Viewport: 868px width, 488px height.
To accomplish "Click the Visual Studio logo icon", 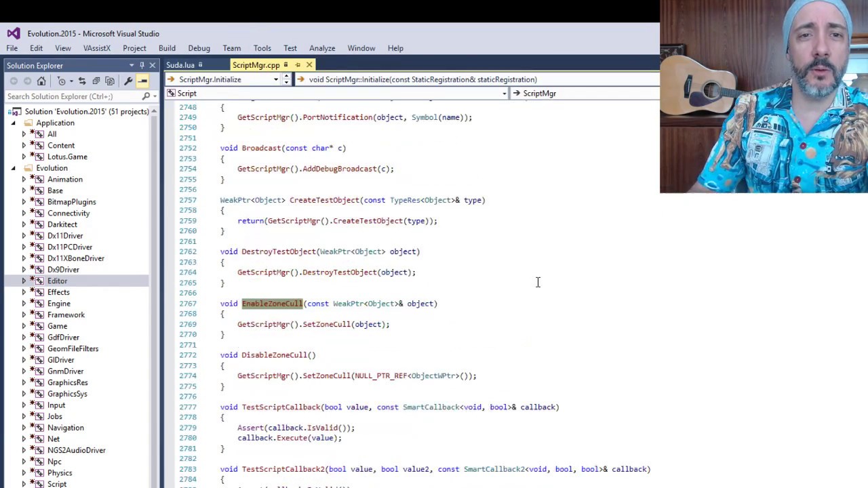I will [14, 33].
